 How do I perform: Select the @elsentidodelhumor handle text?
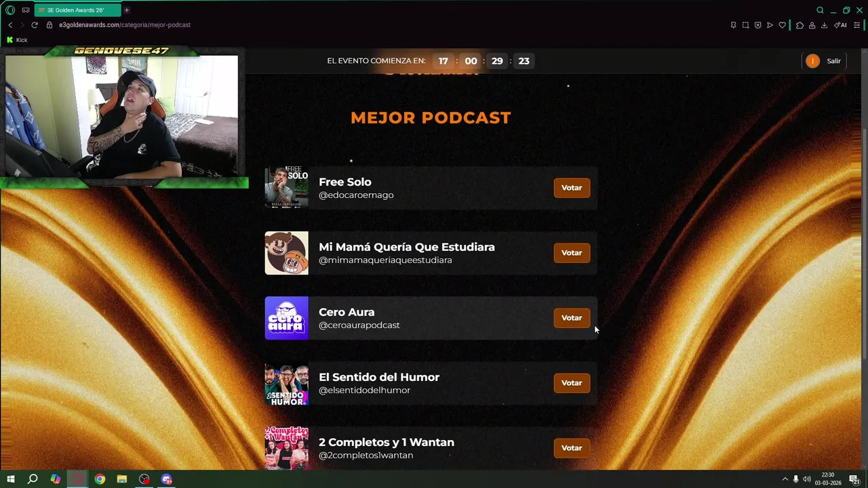(364, 390)
